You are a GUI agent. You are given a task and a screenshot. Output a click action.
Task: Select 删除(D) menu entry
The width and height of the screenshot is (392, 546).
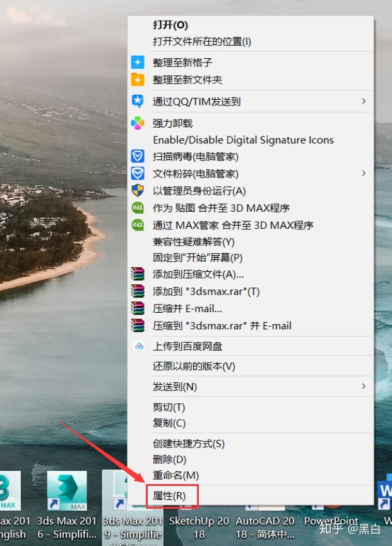(169, 459)
